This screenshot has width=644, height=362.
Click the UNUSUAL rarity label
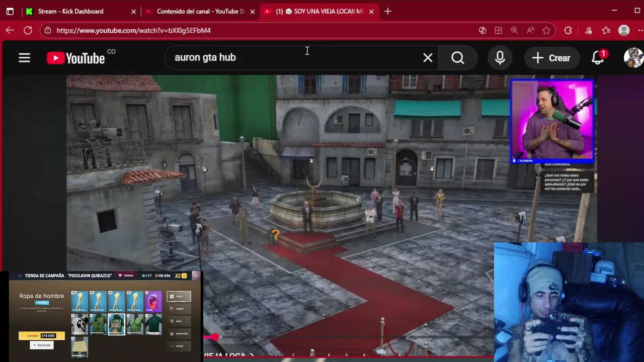42,303
